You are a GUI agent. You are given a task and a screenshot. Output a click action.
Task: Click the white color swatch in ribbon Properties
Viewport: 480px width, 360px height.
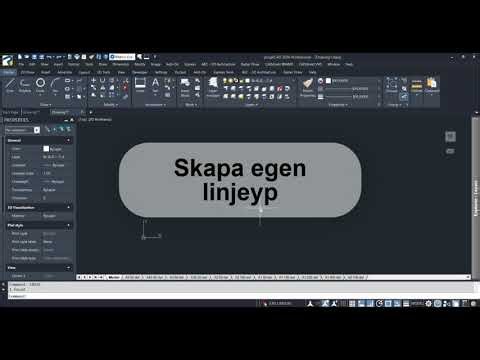(328, 81)
